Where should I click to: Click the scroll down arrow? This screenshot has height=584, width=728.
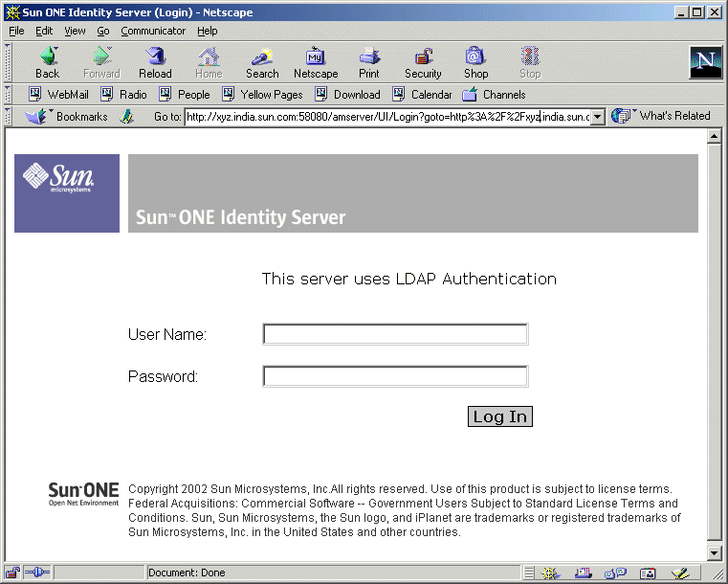(714, 552)
